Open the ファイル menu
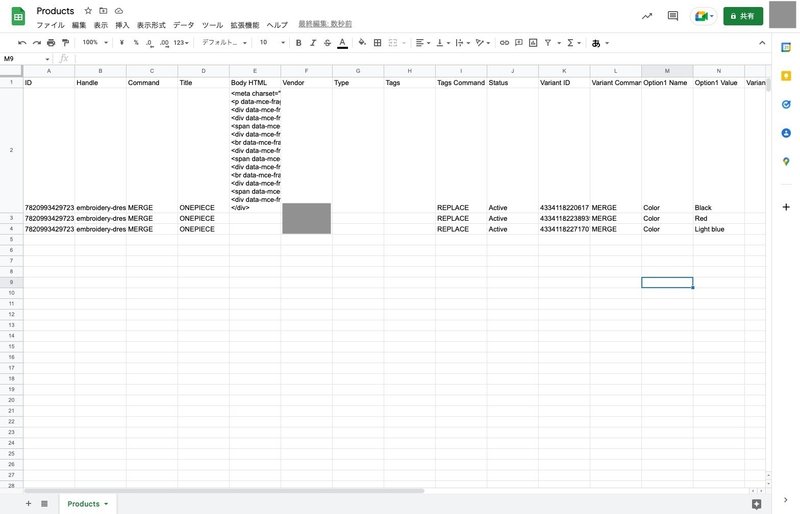This screenshot has height=514, width=800. (50, 25)
